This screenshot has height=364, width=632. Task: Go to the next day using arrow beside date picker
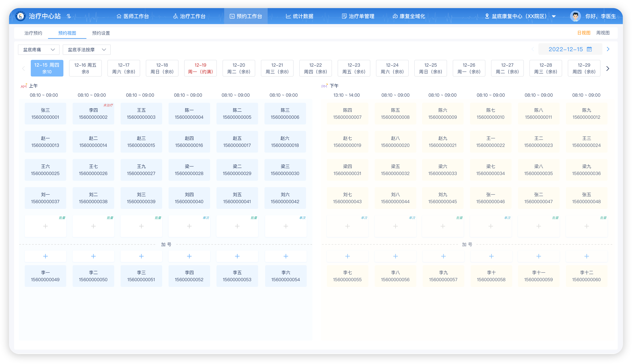(x=608, y=49)
